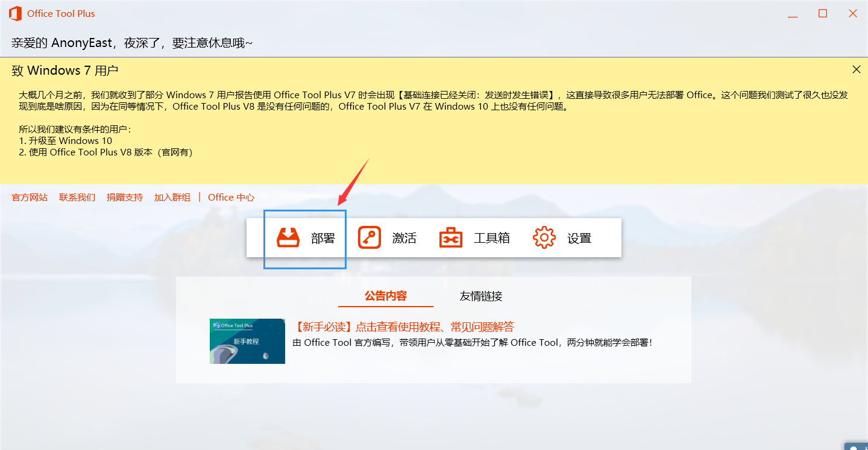The height and width of the screenshot is (450, 868).
Task: Click the tutorial description starting 由 Office Tool
Action: 473,342
